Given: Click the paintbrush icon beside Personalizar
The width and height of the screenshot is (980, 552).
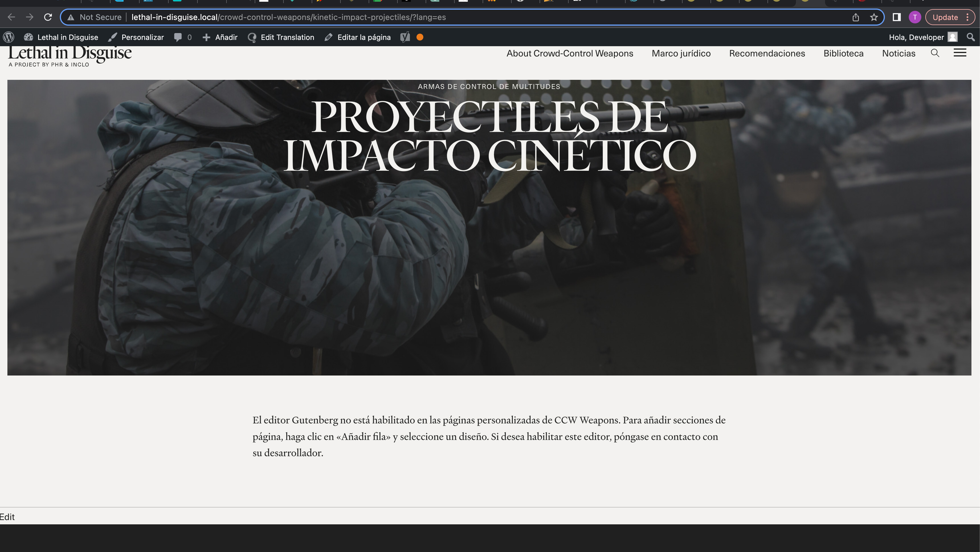Looking at the screenshot, I should tap(112, 37).
